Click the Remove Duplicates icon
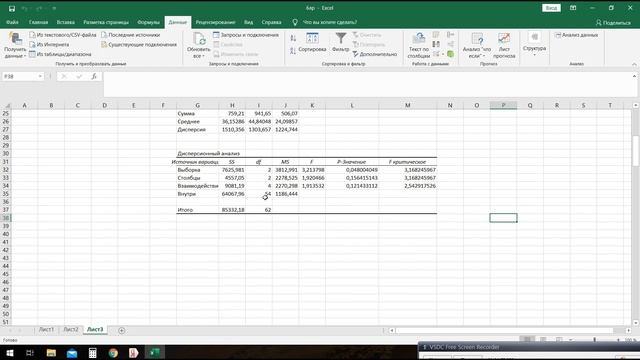640x360 pixels. [436, 44]
